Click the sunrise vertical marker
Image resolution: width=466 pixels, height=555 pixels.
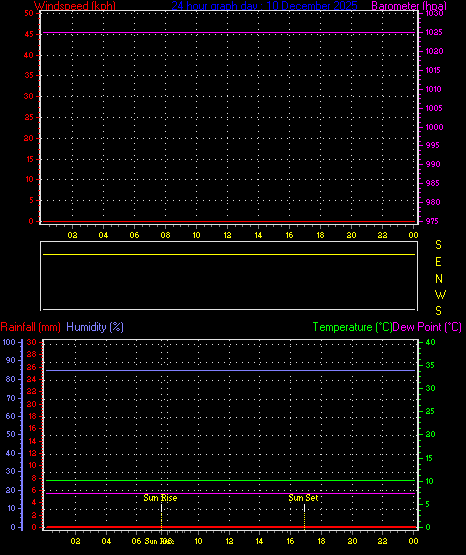tap(161, 516)
